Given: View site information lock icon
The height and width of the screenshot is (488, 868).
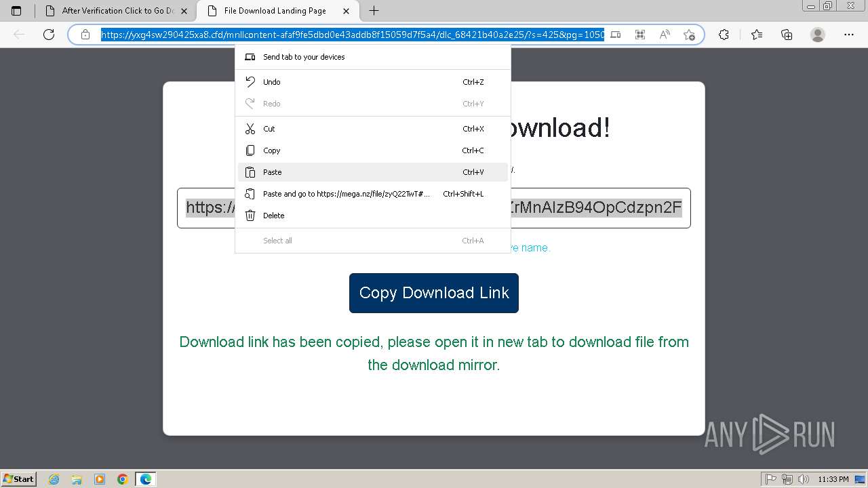Looking at the screenshot, I should tap(85, 35).
